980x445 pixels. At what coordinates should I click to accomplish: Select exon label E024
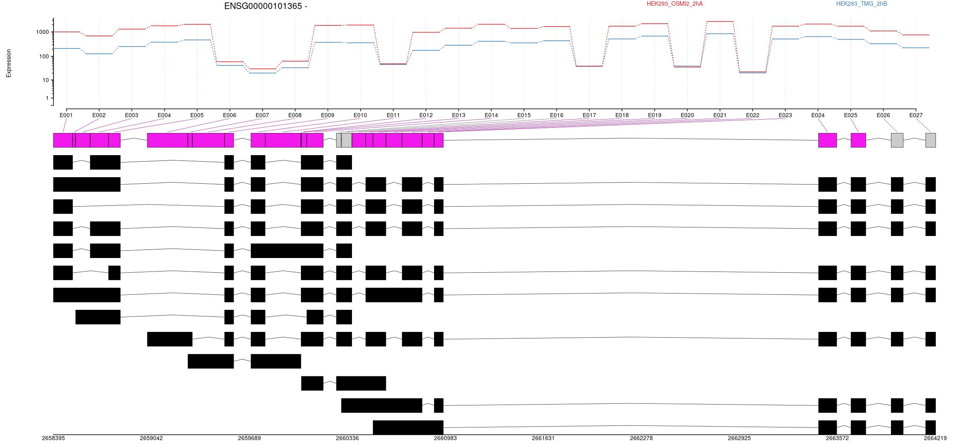(x=818, y=115)
